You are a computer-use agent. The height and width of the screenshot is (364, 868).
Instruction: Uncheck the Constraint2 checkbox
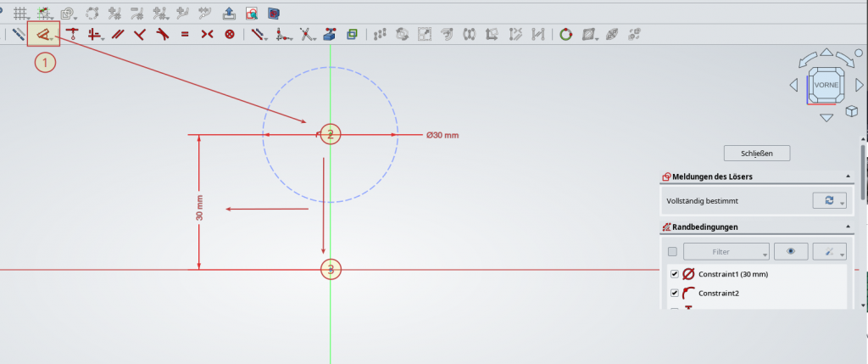pyautogui.click(x=674, y=293)
